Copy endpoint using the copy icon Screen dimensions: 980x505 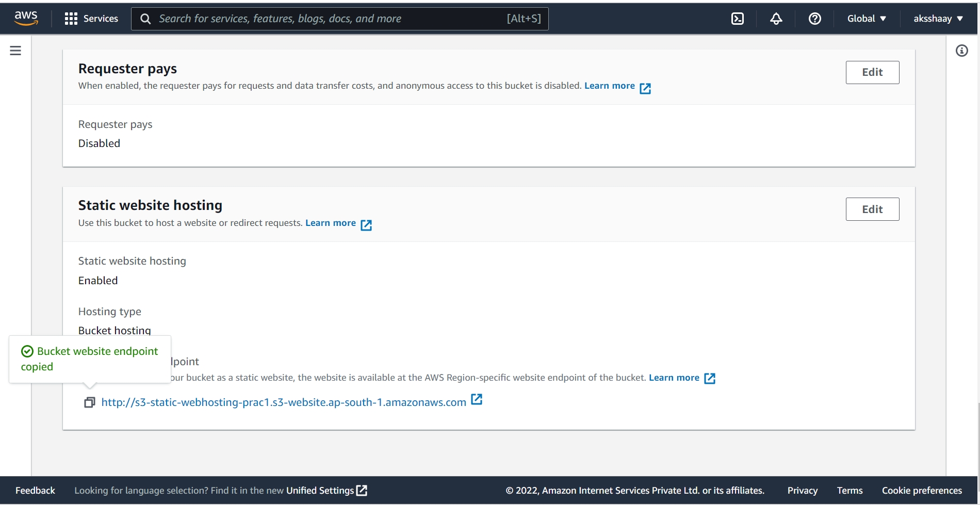tap(90, 402)
